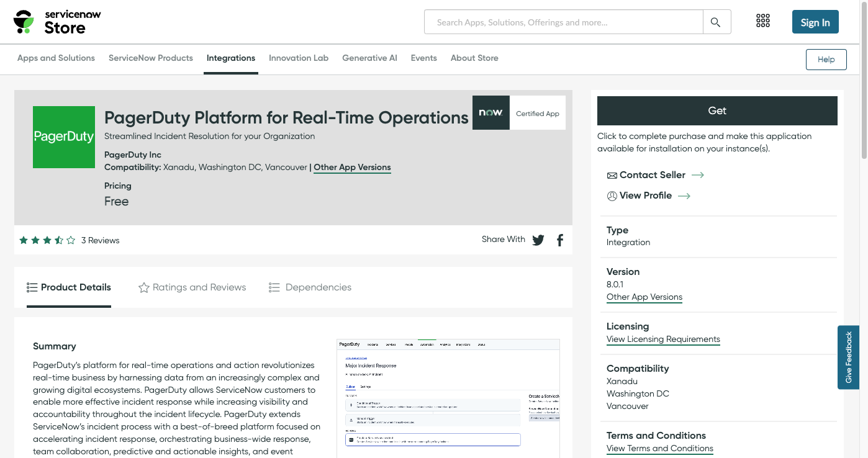Open the ServiceNow Store logo home
Viewport: 868px width, 458px height.
[x=57, y=22]
